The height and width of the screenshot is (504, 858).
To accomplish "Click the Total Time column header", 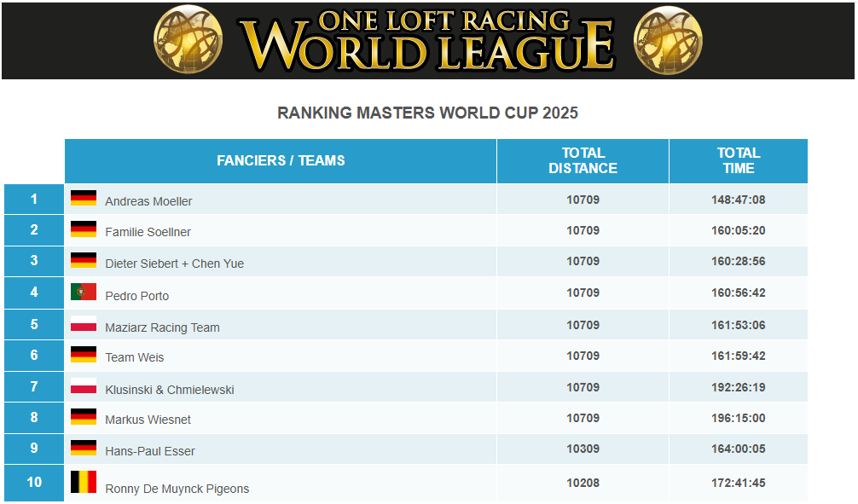I will pos(738,161).
